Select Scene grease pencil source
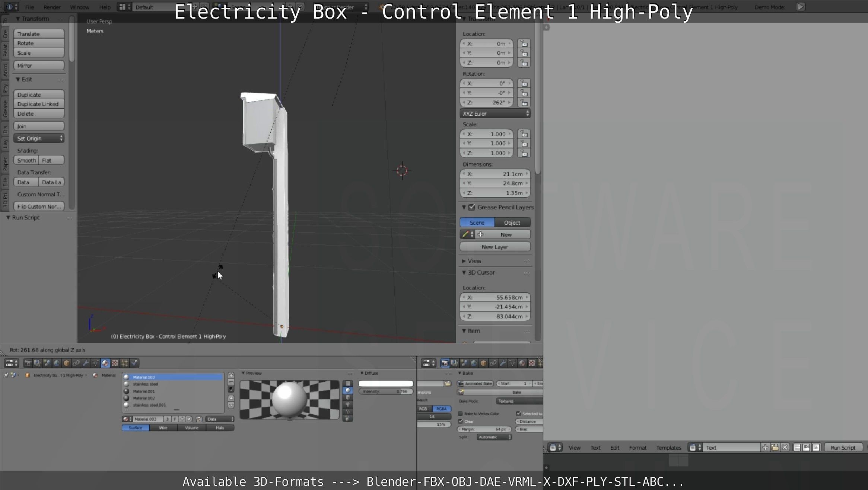The width and height of the screenshot is (868, 490). [477, 222]
